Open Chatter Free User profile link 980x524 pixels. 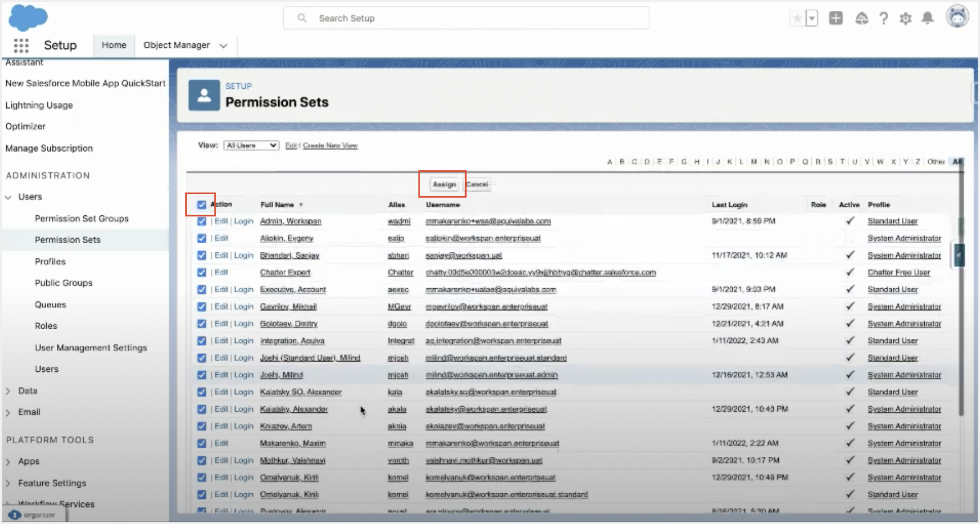click(x=898, y=272)
